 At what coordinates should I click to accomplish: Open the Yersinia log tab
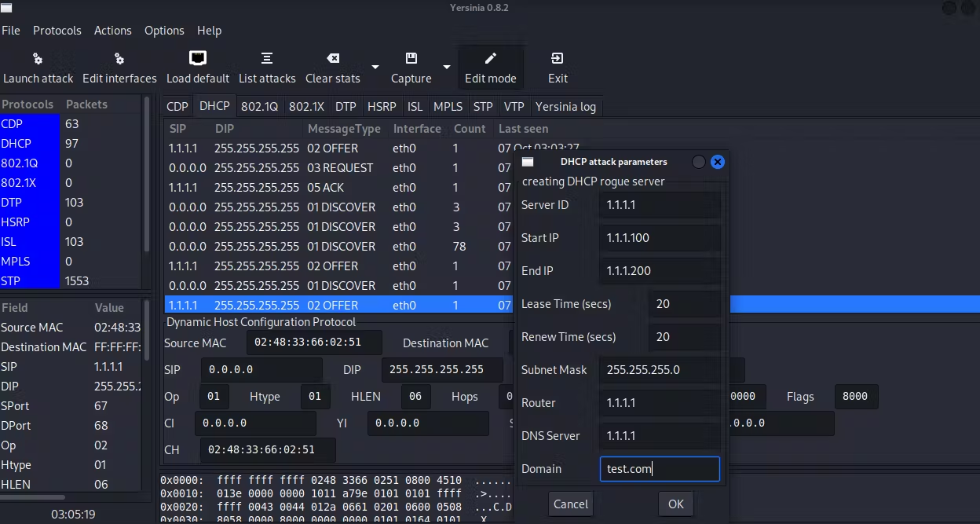click(566, 106)
